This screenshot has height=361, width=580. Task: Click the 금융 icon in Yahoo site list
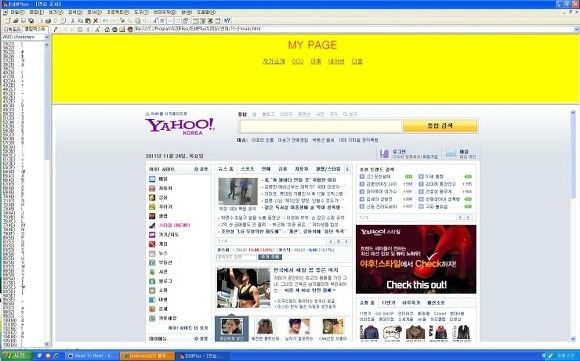(x=152, y=198)
